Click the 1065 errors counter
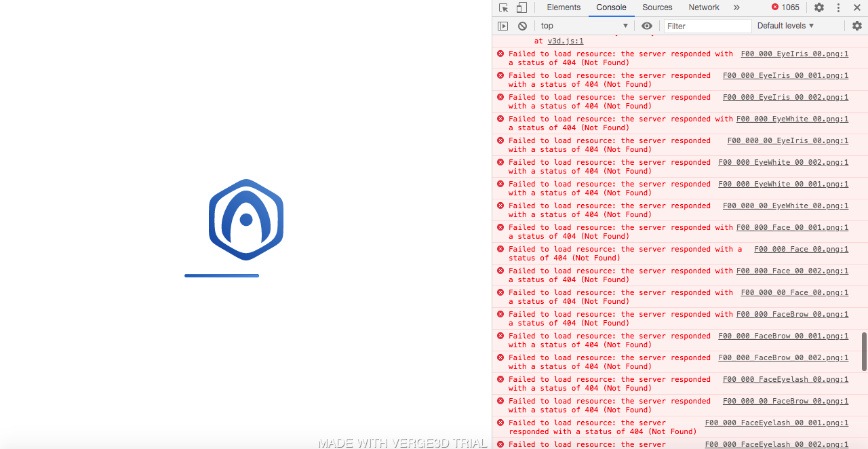The height and width of the screenshot is (449, 868). [x=785, y=7]
